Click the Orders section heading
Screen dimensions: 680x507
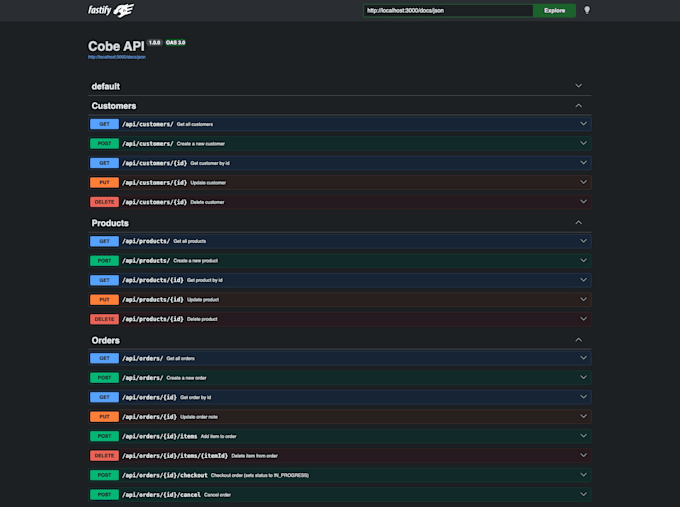pyautogui.click(x=105, y=340)
